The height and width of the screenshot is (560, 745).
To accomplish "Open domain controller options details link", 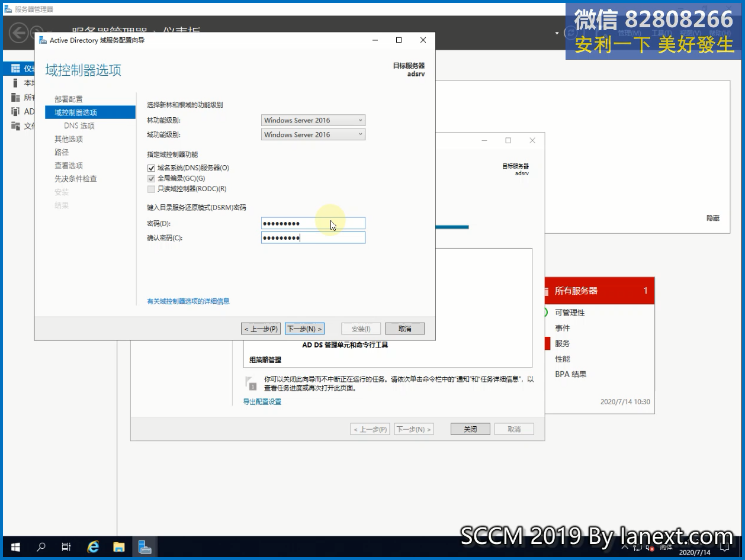I will coord(188,301).
